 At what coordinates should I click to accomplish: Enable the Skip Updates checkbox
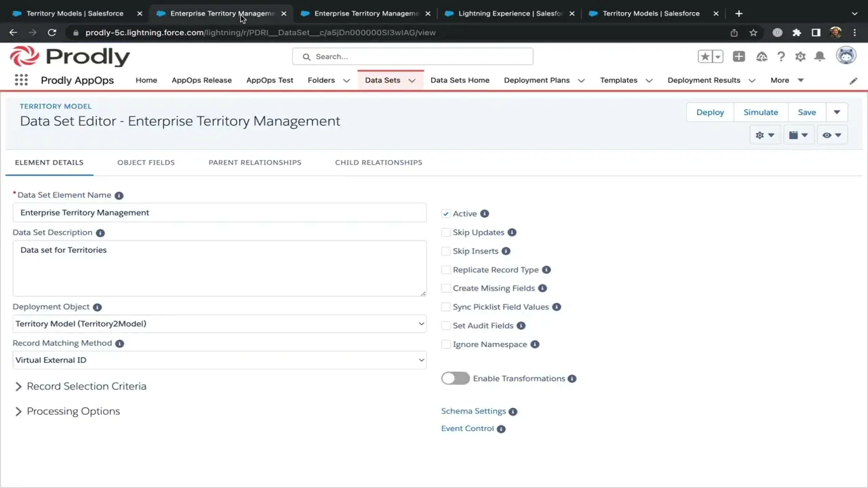tap(446, 232)
